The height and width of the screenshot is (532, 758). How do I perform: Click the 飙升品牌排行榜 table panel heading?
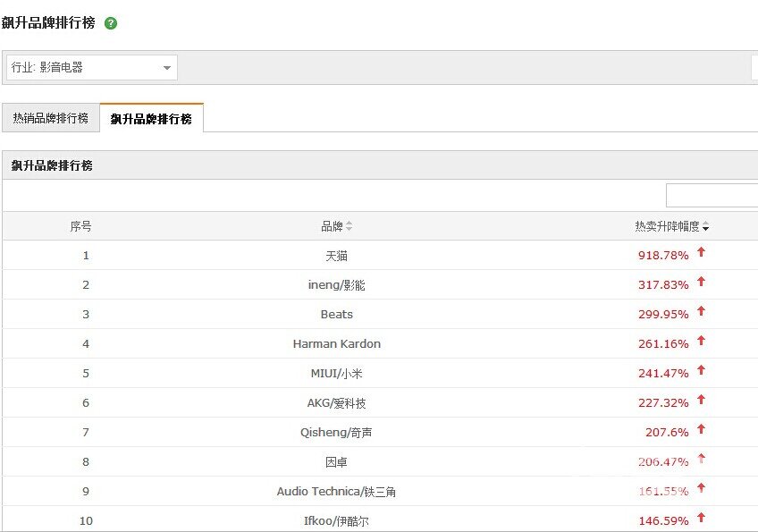tap(52, 165)
